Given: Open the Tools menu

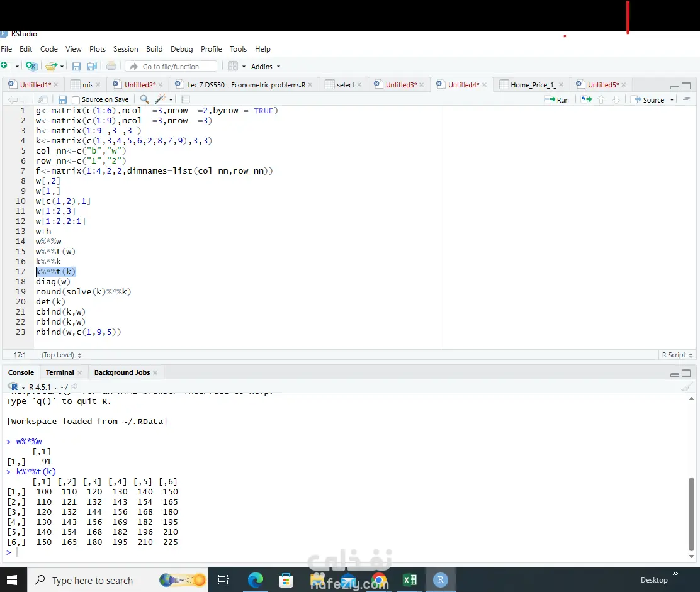Looking at the screenshot, I should point(238,49).
